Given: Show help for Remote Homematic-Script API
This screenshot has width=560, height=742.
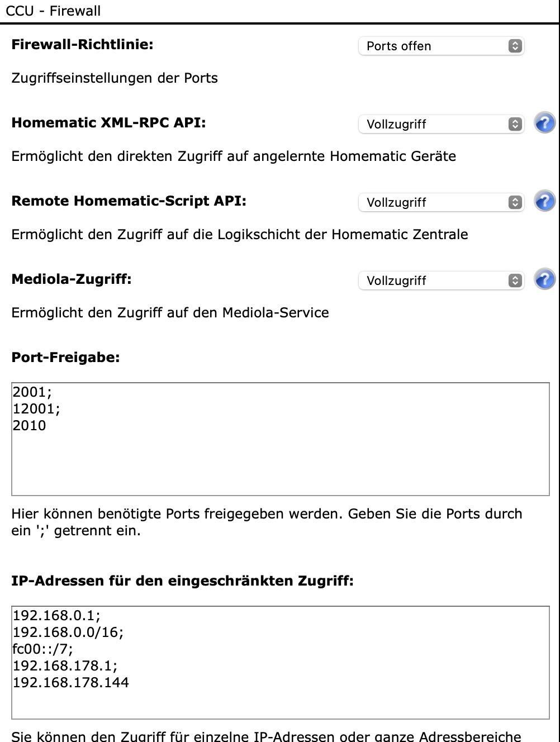Looking at the screenshot, I should [x=544, y=201].
